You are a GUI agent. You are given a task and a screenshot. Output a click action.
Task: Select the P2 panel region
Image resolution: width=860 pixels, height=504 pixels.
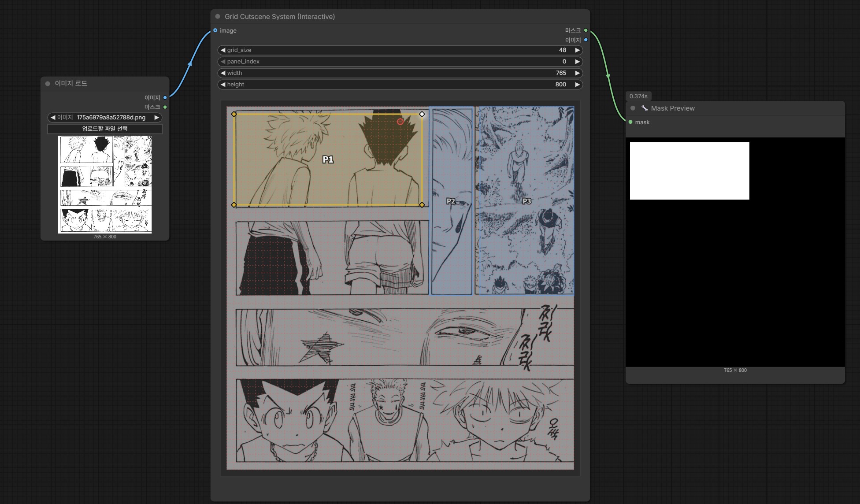[452, 201]
